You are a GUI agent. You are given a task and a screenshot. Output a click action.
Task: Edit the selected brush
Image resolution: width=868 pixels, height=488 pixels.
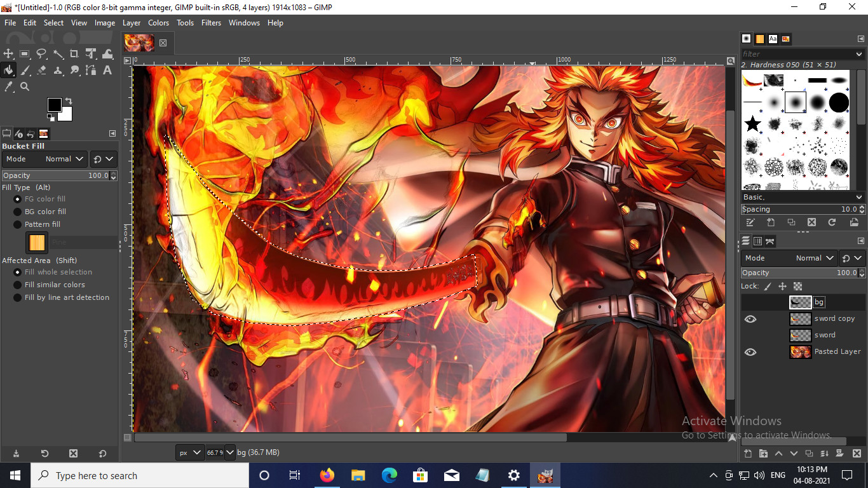coord(750,222)
